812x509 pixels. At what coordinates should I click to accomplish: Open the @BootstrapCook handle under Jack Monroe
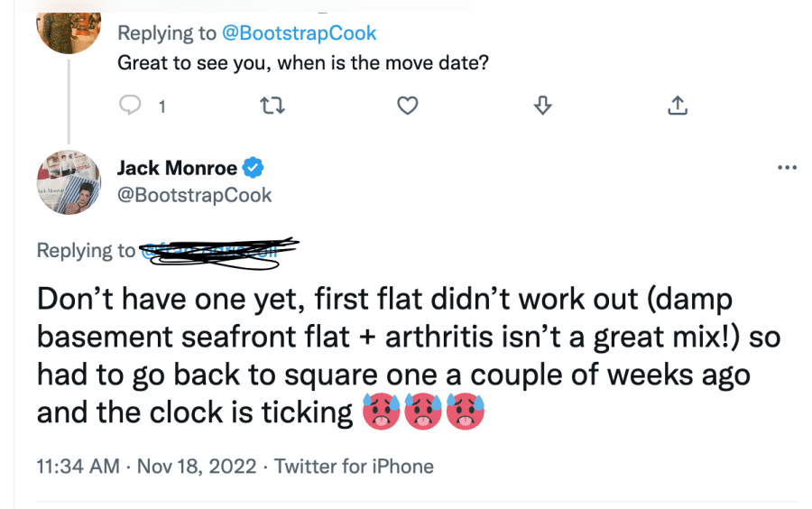point(194,195)
